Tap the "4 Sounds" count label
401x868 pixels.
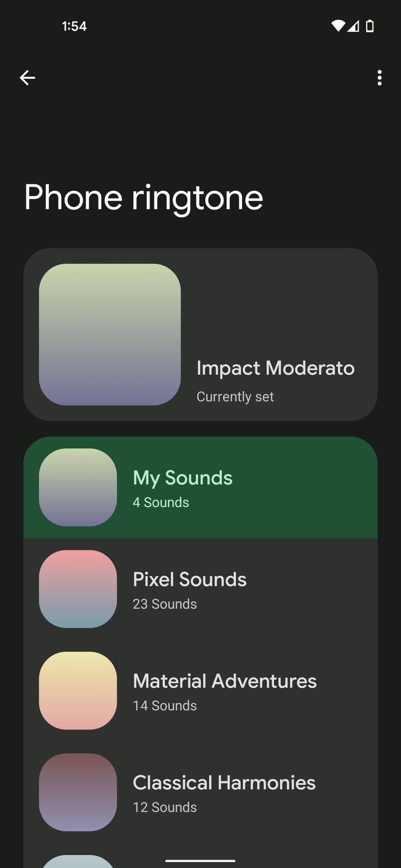(161, 502)
